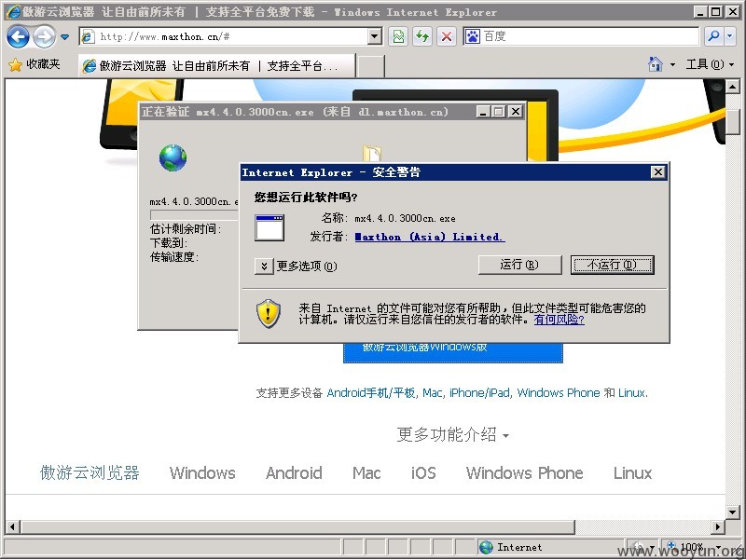Image resolution: width=746 pixels, height=560 pixels.
Task: Click the Refresh page icon
Action: (422, 36)
